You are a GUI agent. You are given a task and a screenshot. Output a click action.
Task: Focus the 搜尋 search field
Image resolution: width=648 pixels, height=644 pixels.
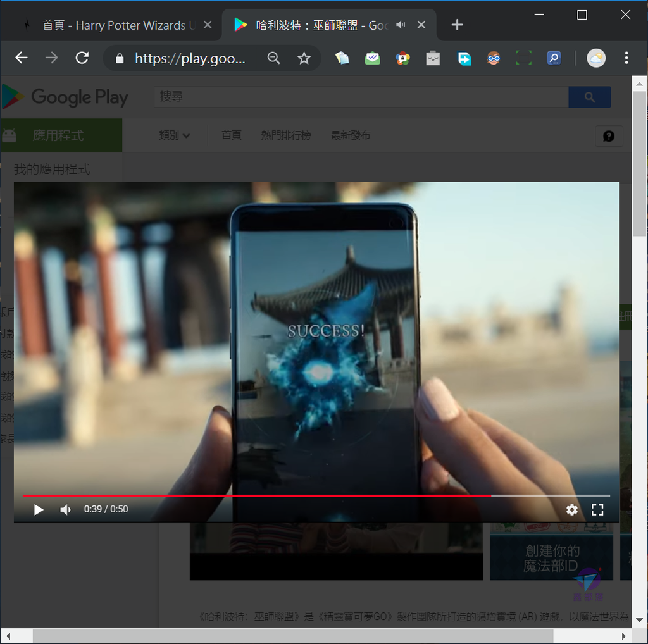click(361, 97)
